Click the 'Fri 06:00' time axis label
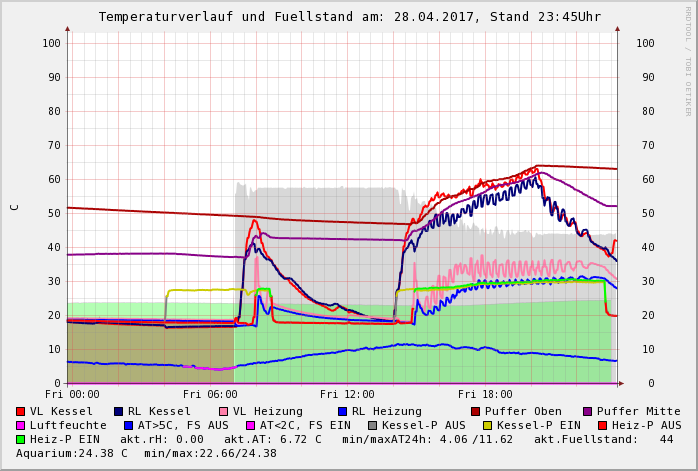The width and height of the screenshot is (698, 471). click(x=210, y=394)
